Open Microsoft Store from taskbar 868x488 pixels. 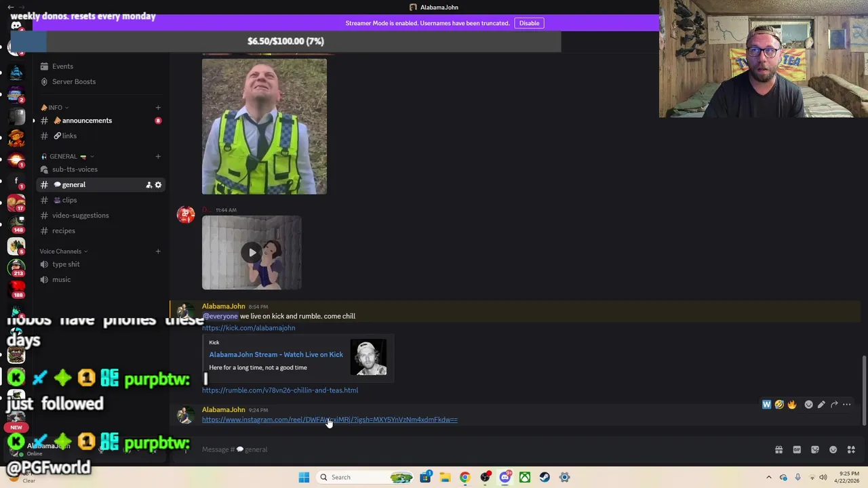coord(425,477)
